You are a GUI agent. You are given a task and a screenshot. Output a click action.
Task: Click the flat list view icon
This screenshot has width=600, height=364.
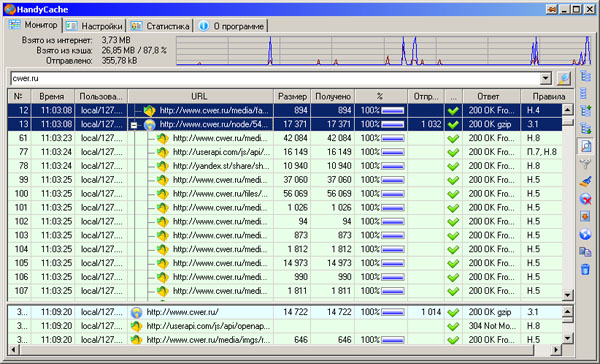click(x=584, y=93)
